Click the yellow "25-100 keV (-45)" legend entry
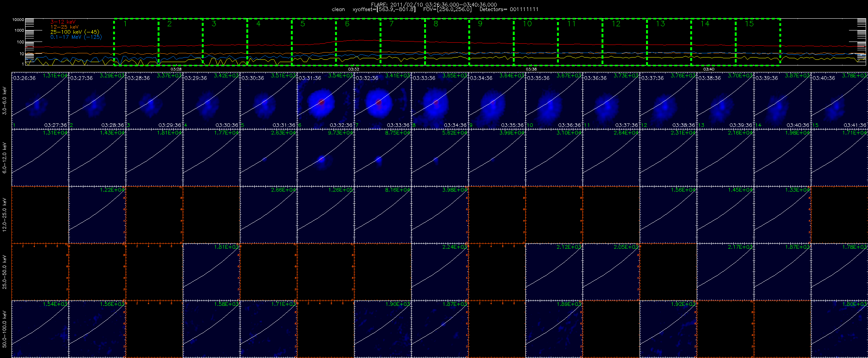Viewport: 868px width, 358px height. coord(75,32)
